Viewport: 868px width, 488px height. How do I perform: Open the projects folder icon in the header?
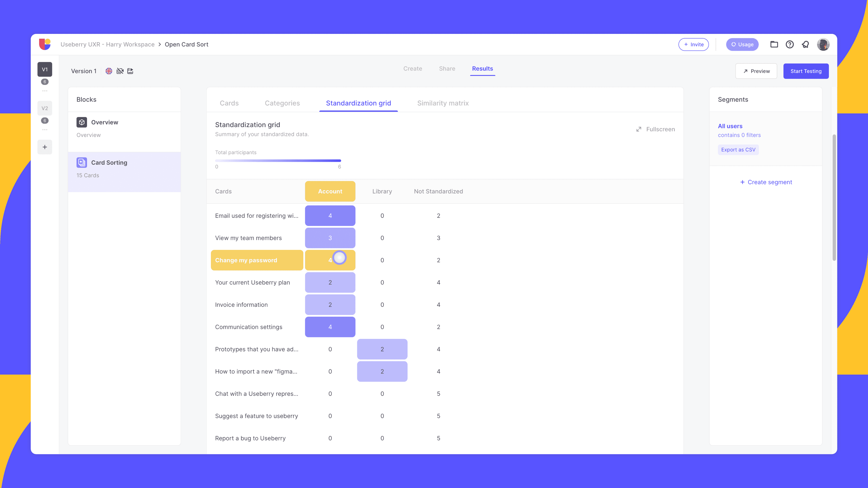(774, 44)
